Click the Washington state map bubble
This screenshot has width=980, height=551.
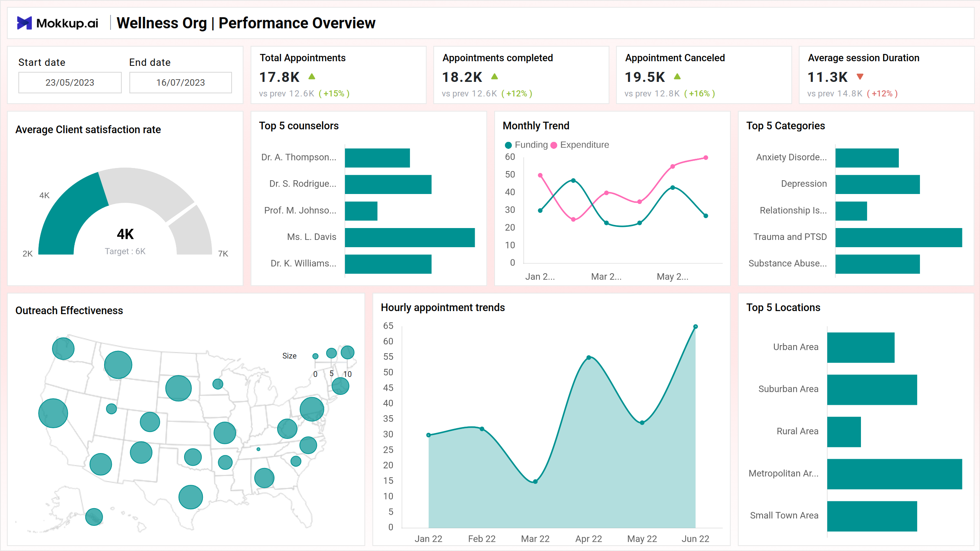pos(63,349)
